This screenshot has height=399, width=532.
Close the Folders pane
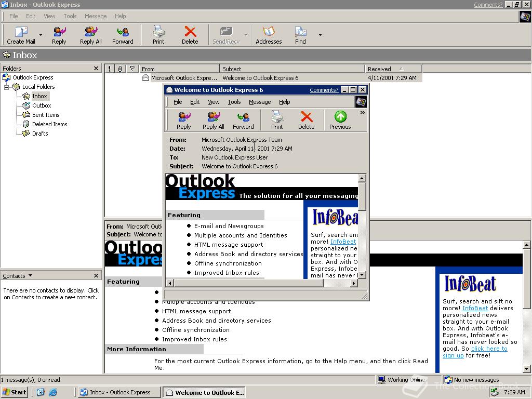[x=96, y=69]
